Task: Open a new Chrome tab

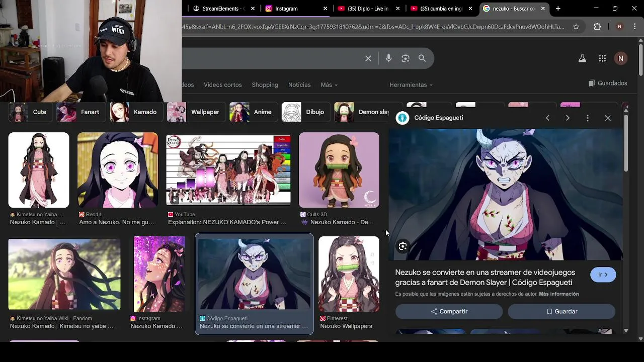Action: 558,9
